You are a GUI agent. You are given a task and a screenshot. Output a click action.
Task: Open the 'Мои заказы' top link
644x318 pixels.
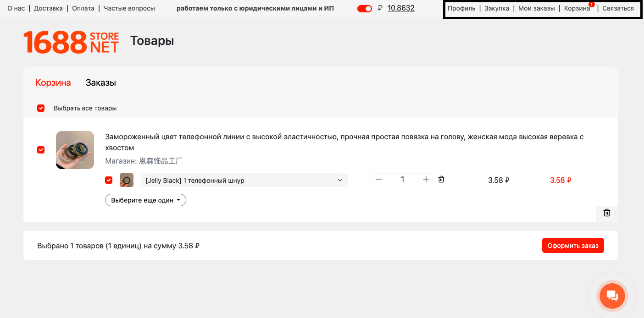point(536,8)
